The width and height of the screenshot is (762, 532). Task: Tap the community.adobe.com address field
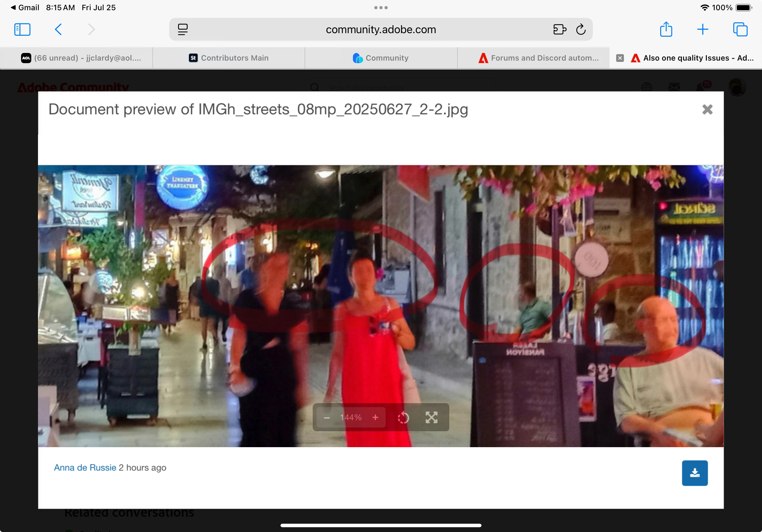pos(380,30)
